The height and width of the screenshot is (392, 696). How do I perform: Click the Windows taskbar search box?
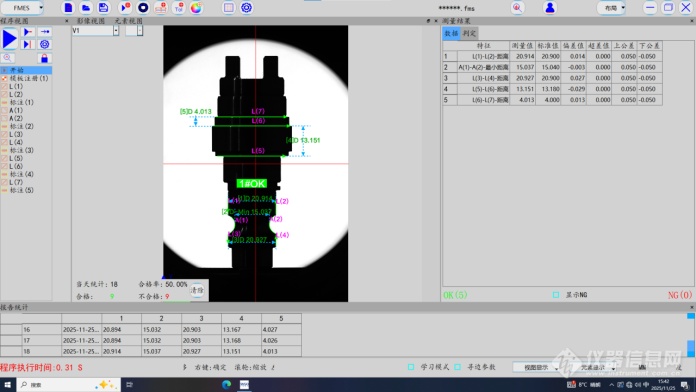point(68,385)
